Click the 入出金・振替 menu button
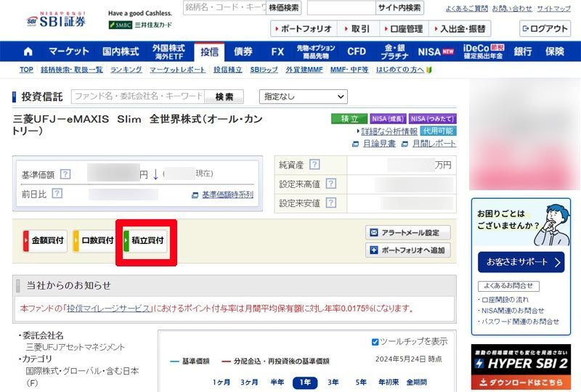Image resolution: width=581 pixels, height=392 pixels. (x=460, y=28)
